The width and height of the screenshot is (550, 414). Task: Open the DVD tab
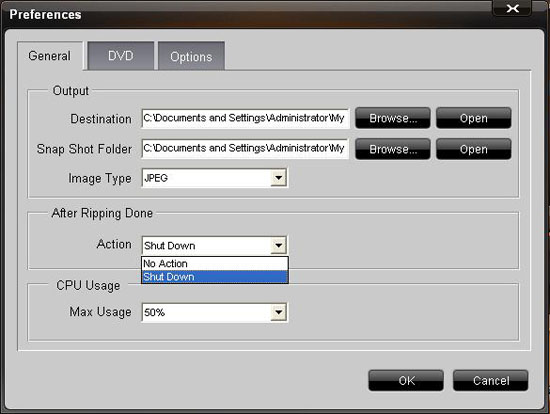[x=121, y=56]
